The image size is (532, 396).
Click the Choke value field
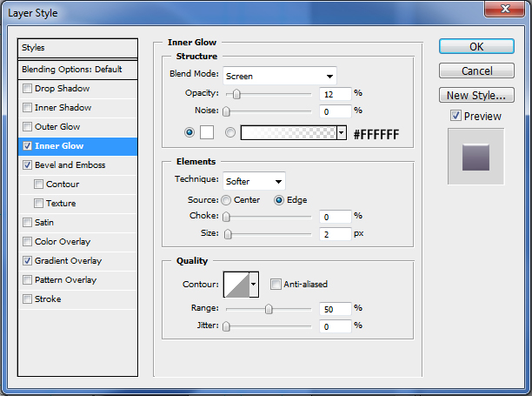point(336,217)
